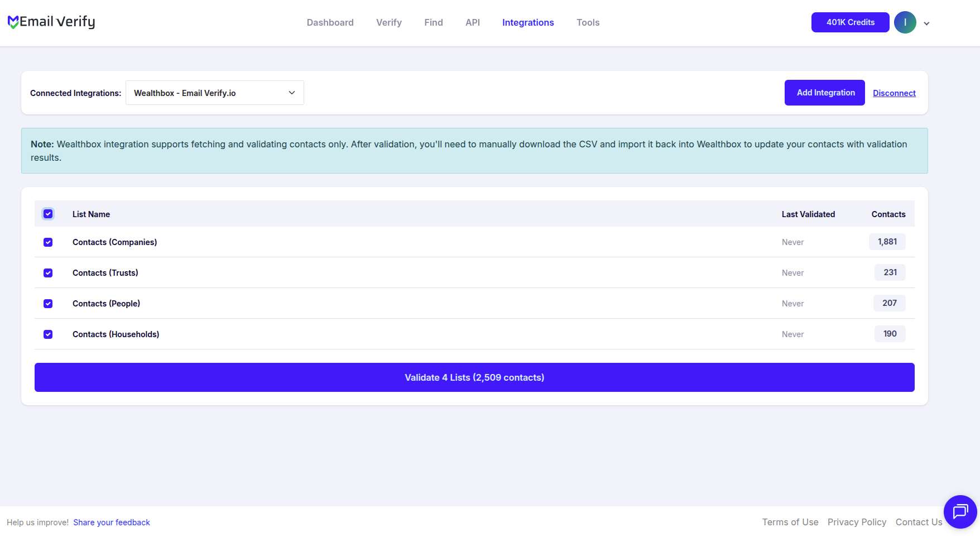The image size is (980, 537).
Task: Open the Tools navigation item
Action: pos(588,22)
